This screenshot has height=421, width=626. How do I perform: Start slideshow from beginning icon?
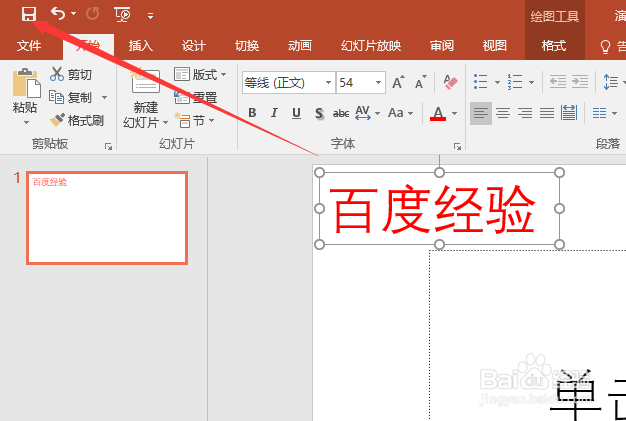pyautogui.click(x=122, y=15)
